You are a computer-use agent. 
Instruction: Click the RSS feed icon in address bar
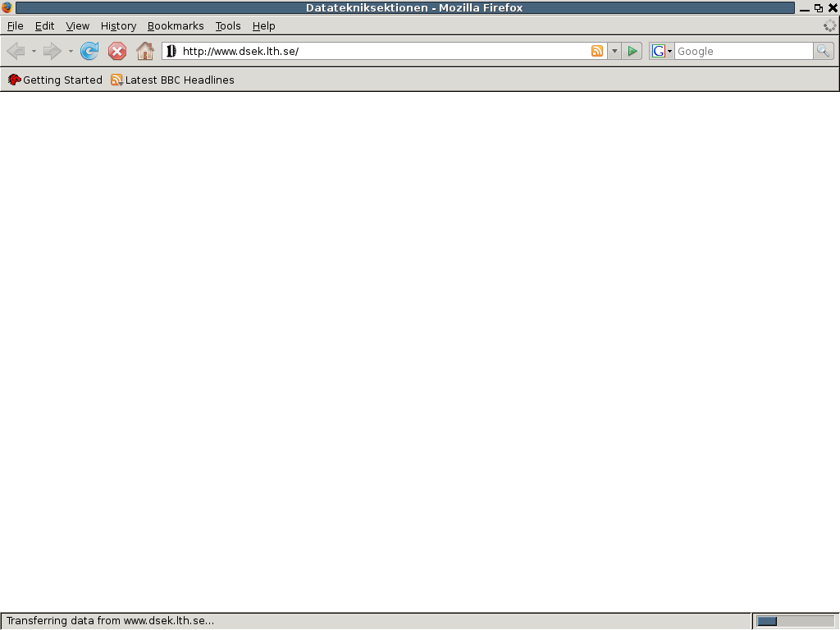click(597, 52)
